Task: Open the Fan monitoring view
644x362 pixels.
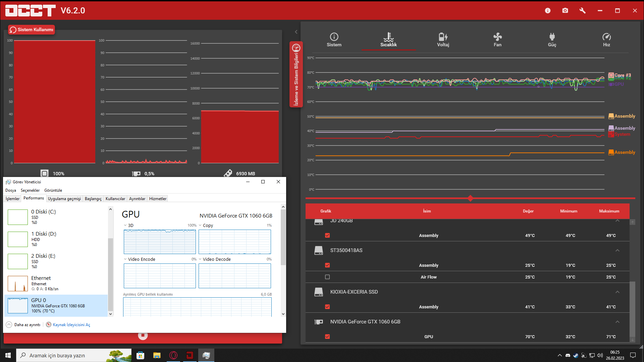Action: [497, 40]
